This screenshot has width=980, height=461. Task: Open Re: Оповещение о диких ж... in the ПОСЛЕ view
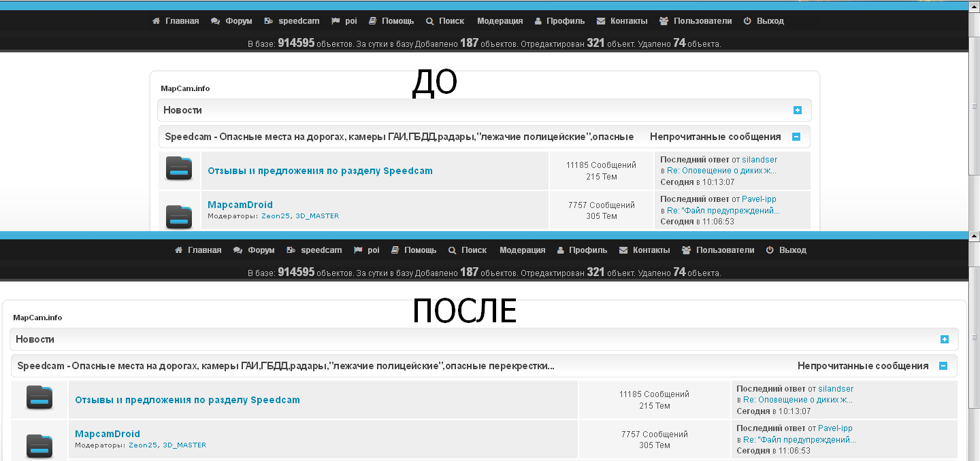pos(798,400)
